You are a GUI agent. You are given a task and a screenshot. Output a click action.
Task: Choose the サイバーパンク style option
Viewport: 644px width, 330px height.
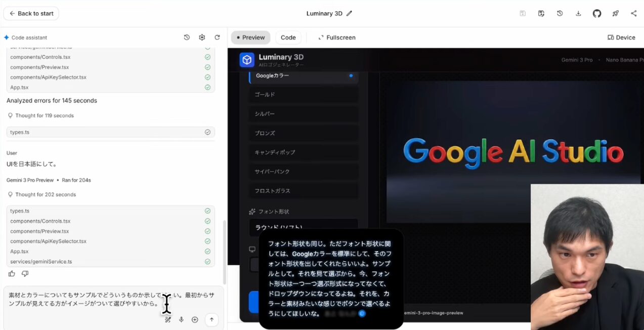click(304, 172)
